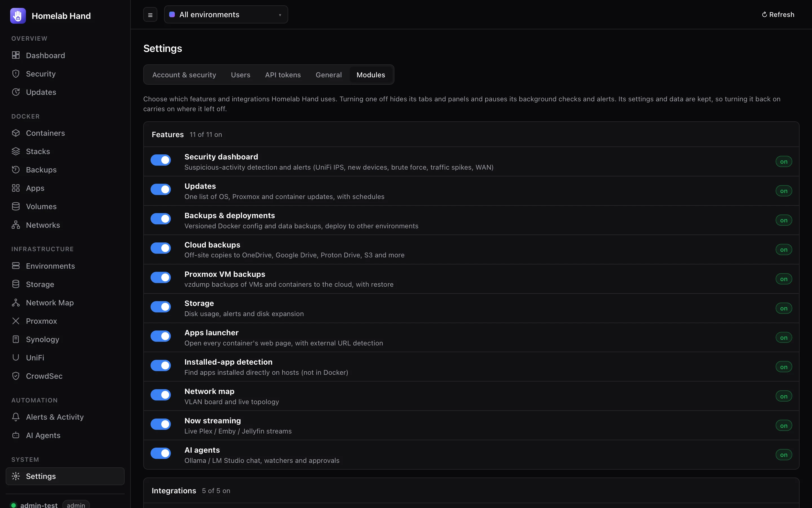Click the Network Map node icon

16,302
